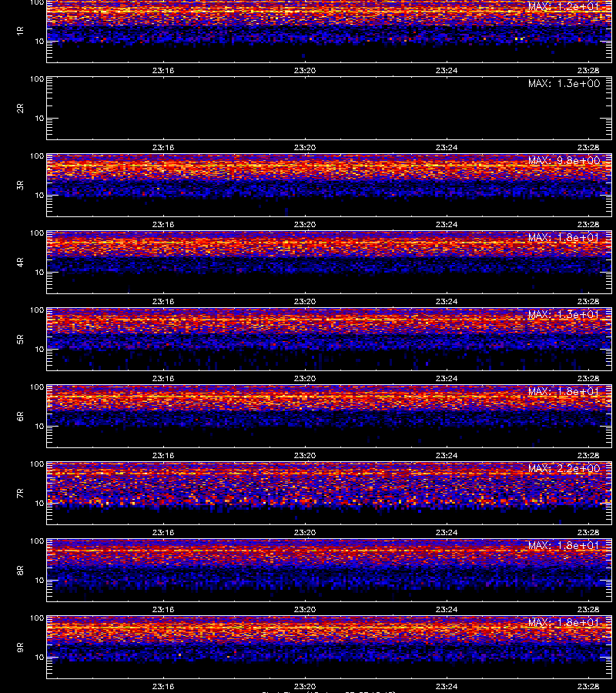
Task: Click the 10 y-axis label of the 8R panel
Action: 39,581
